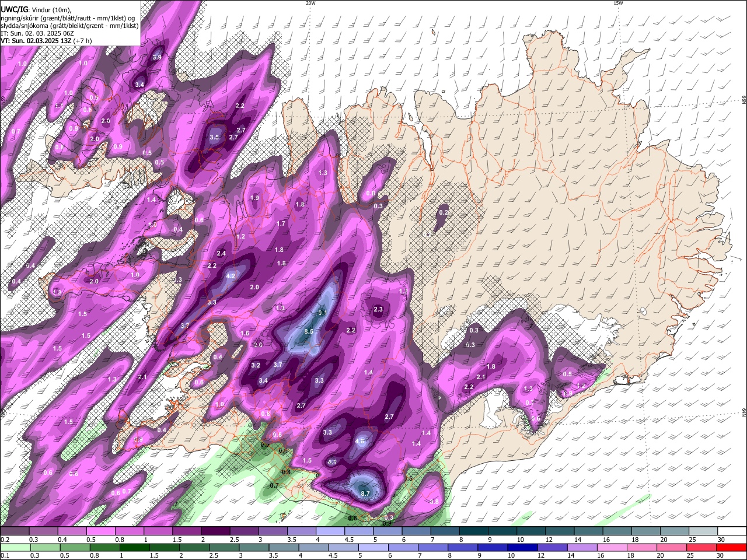Click the 4.1 precipitation value label
747x560 pixels.
point(332,462)
